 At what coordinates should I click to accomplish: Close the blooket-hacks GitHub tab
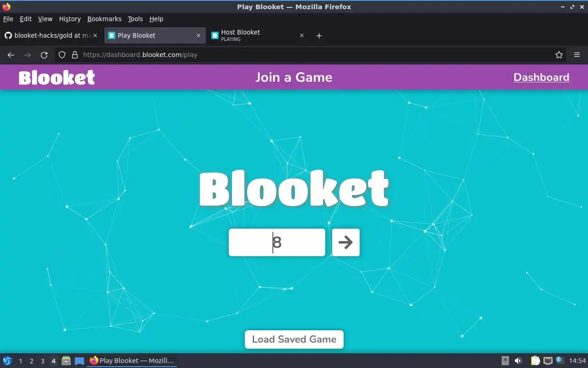tap(95, 35)
